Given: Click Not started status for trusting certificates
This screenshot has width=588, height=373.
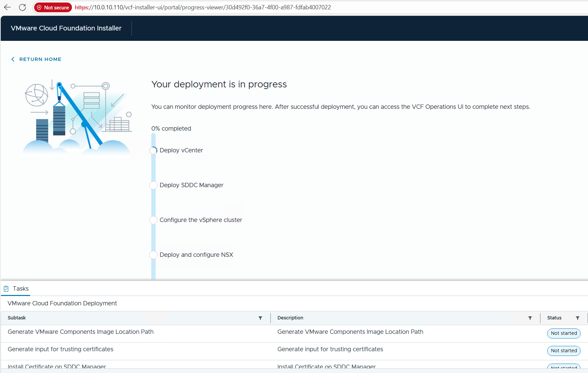Looking at the screenshot, I should pos(564,351).
